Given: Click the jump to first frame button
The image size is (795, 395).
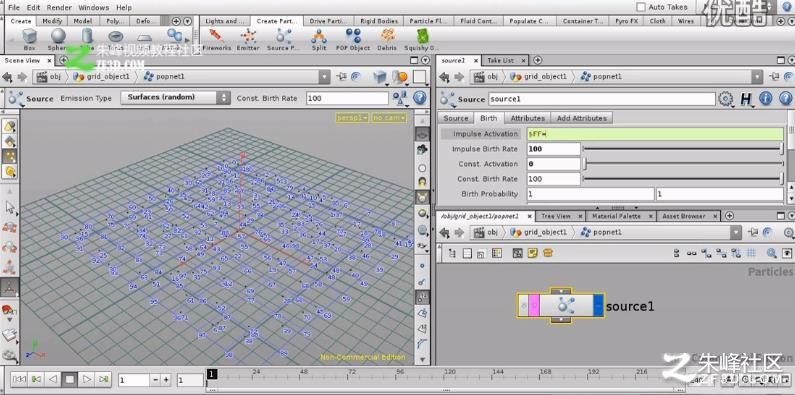Looking at the screenshot, I should (19, 379).
